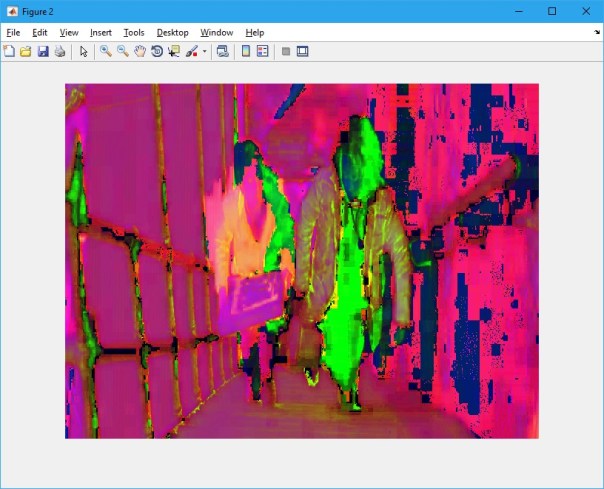Image resolution: width=604 pixels, height=489 pixels.
Task: Select the Edit Plot arrow tool
Action: 84,51
